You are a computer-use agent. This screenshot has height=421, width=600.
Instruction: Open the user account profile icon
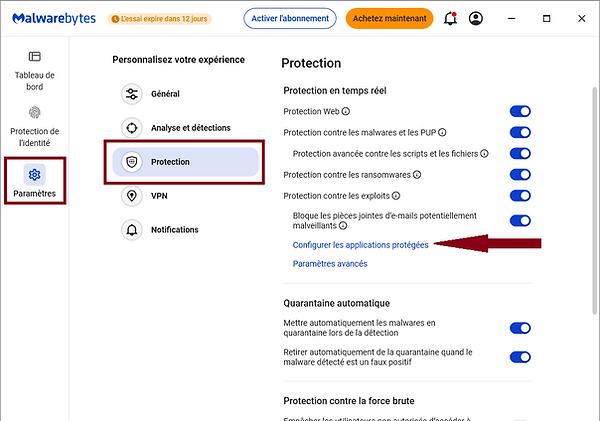(476, 18)
